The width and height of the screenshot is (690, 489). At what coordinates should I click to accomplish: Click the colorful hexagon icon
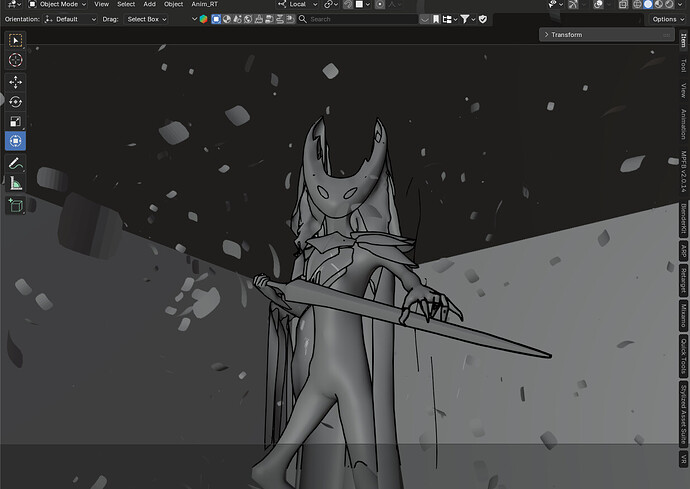tap(203, 19)
